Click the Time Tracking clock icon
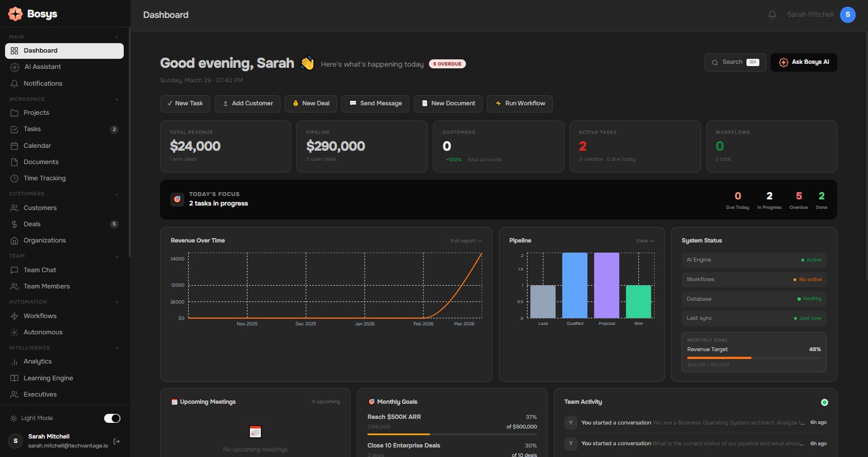The image size is (868, 457). (x=15, y=178)
